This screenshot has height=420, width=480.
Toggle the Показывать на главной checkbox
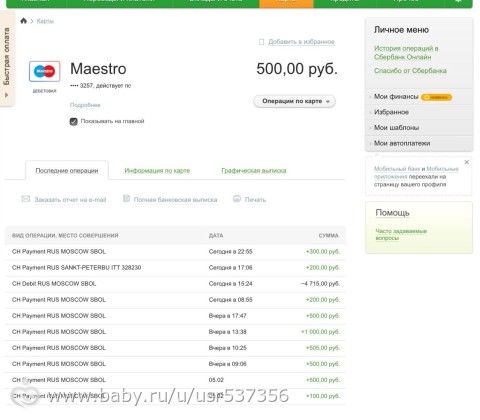[74, 121]
